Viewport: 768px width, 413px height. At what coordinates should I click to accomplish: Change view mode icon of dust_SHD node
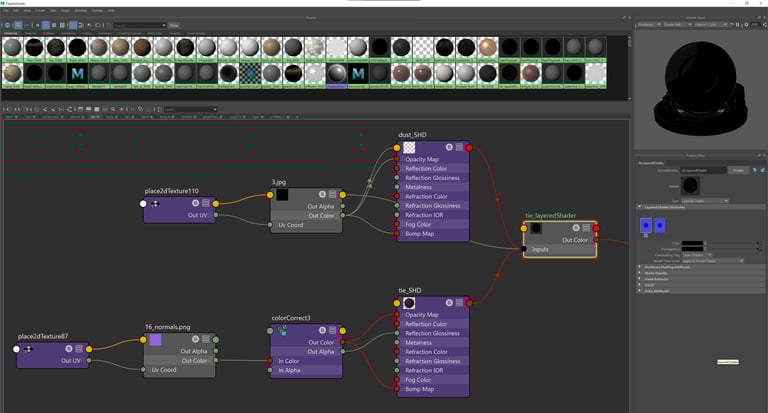coord(459,147)
